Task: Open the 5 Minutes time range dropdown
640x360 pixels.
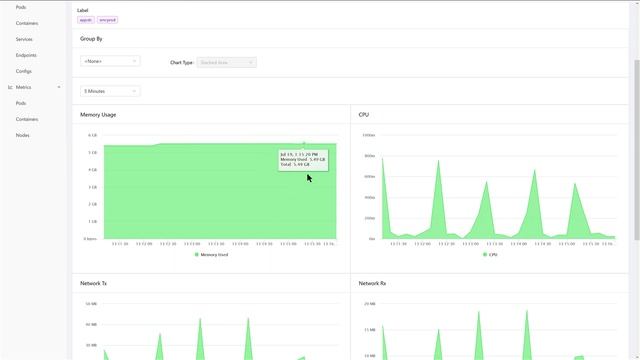Action: click(x=110, y=91)
